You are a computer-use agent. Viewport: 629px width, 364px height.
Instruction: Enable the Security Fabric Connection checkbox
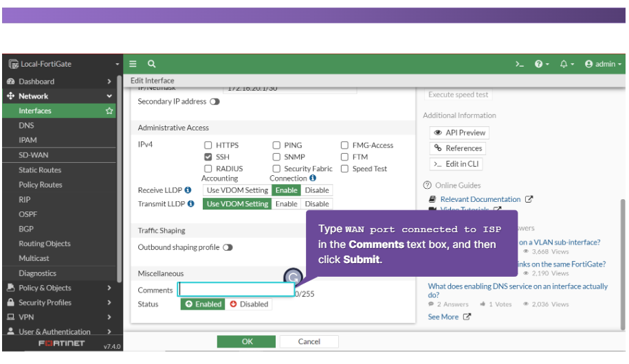tap(276, 168)
